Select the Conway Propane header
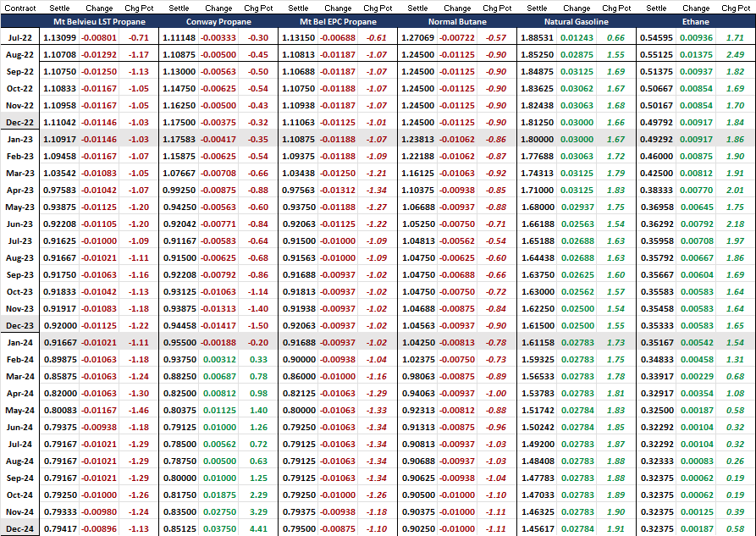756x536 pixels. [218, 22]
